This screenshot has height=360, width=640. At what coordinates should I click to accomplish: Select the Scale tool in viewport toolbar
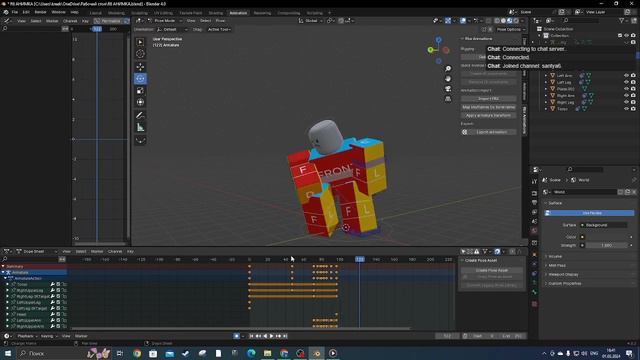[140, 91]
